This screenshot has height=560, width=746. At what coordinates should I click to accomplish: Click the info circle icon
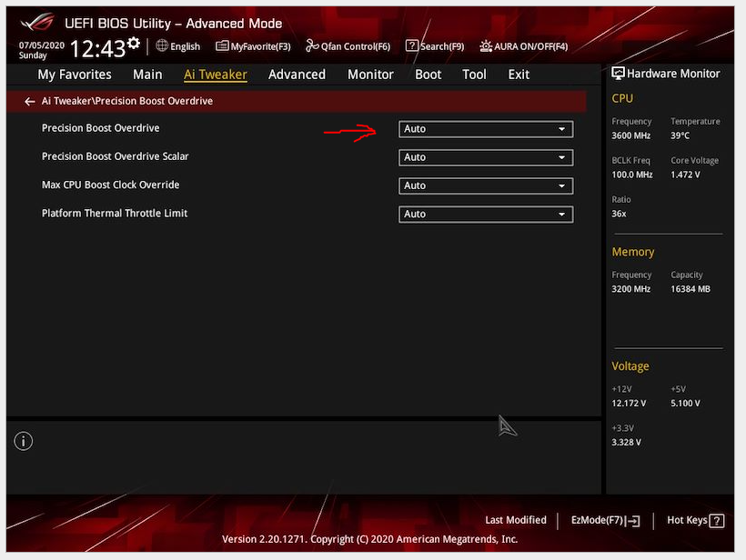pos(24,441)
